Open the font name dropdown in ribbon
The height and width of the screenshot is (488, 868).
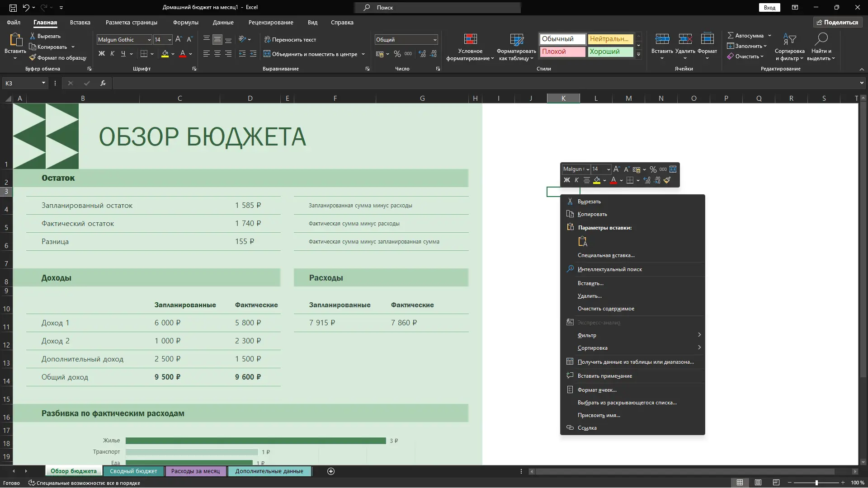tap(149, 40)
